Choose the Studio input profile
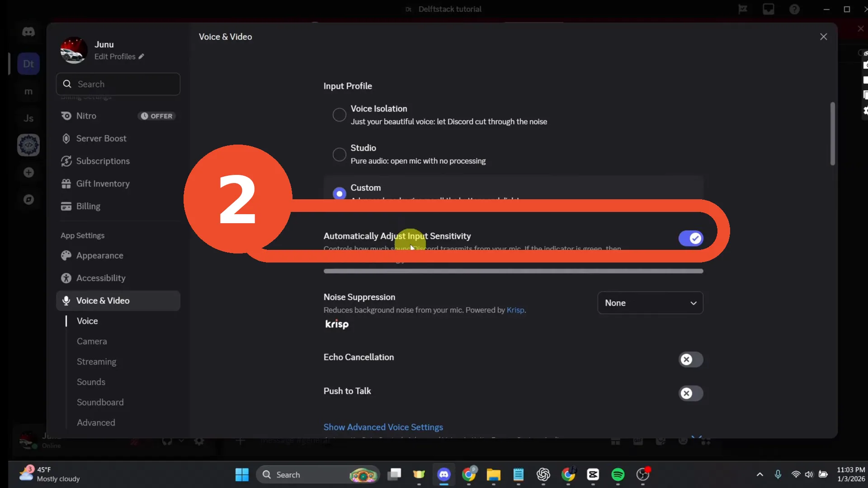This screenshot has height=488, width=868. (x=339, y=154)
